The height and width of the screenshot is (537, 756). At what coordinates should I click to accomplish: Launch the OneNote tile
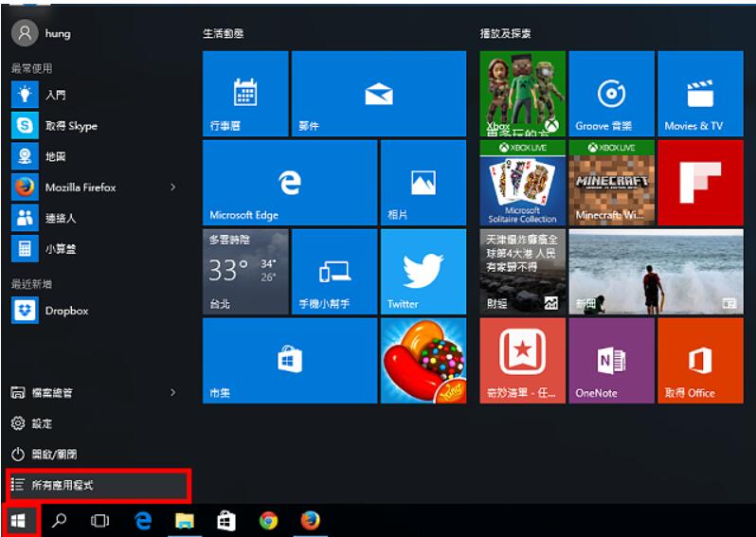[611, 361]
